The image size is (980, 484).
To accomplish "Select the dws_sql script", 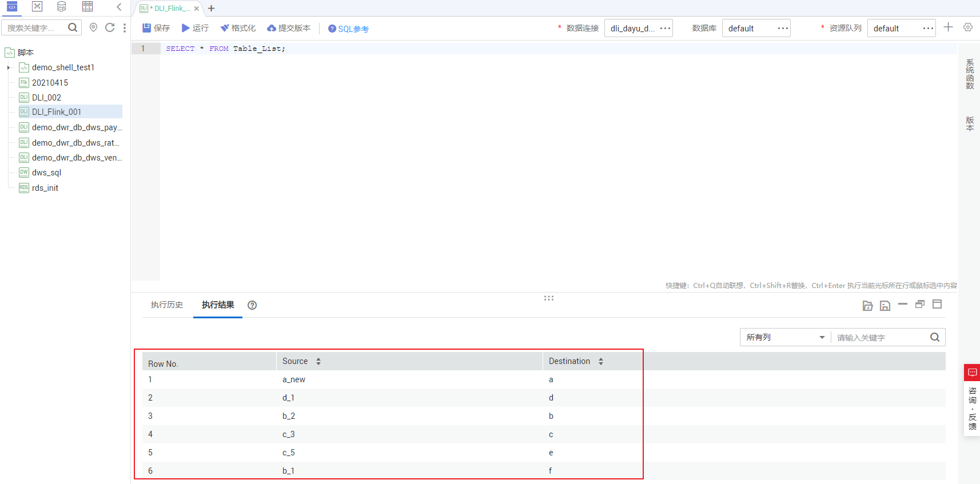I will (x=46, y=173).
